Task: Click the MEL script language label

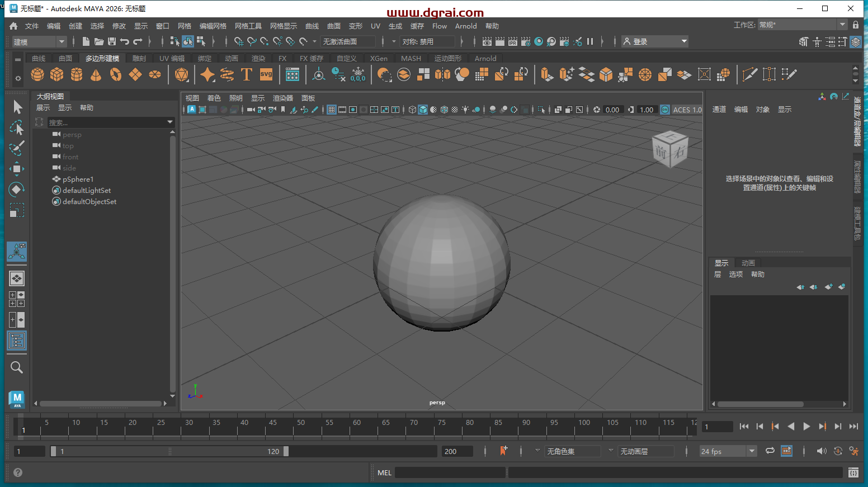Action: [x=384, y=472]
